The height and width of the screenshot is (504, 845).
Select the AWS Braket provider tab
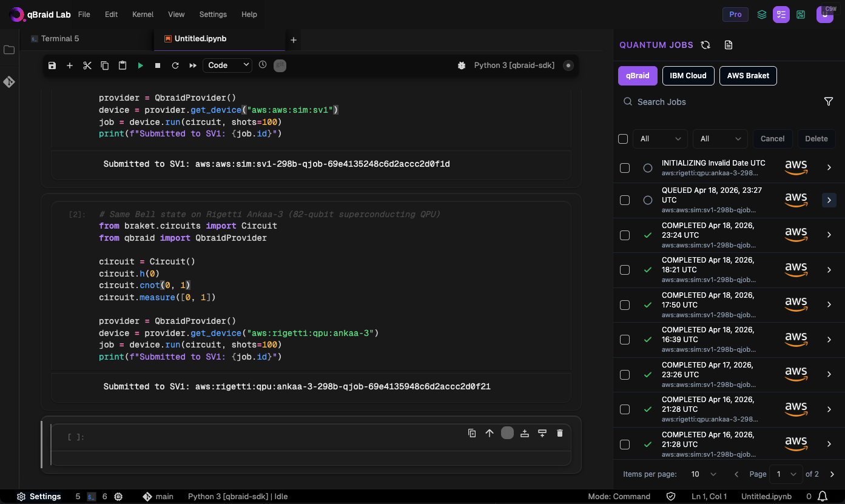(x=748, y=76)
